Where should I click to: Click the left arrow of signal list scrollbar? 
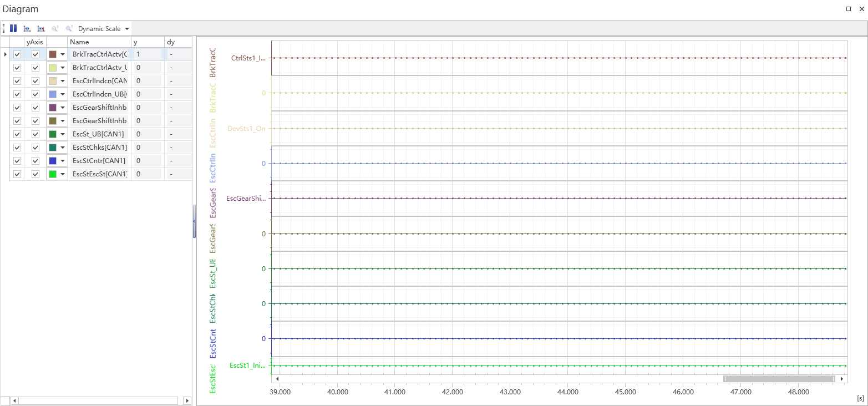point(14,400)
